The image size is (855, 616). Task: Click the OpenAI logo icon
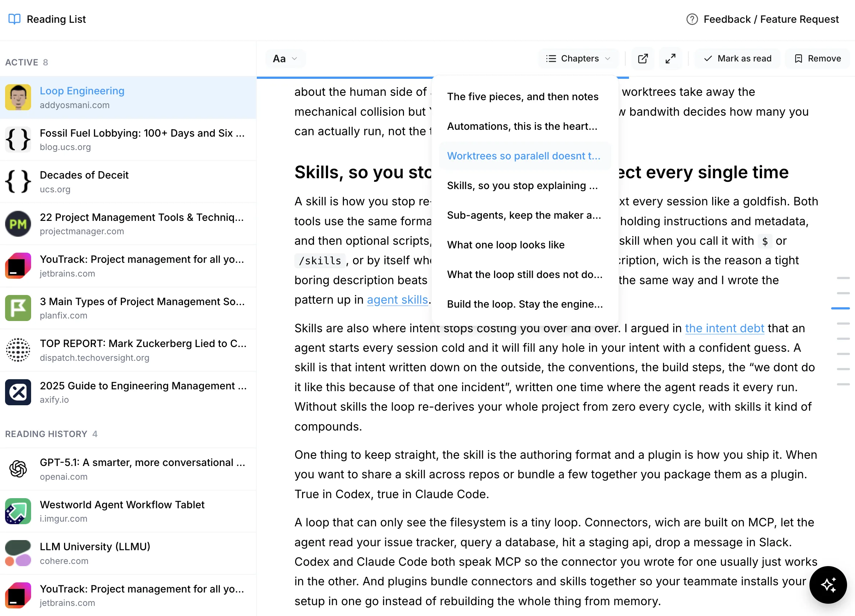click(x=18, y=469)
